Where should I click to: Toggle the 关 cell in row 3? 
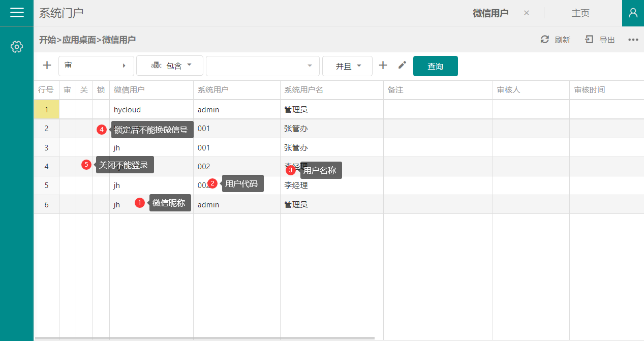click(x=84, y=148)
